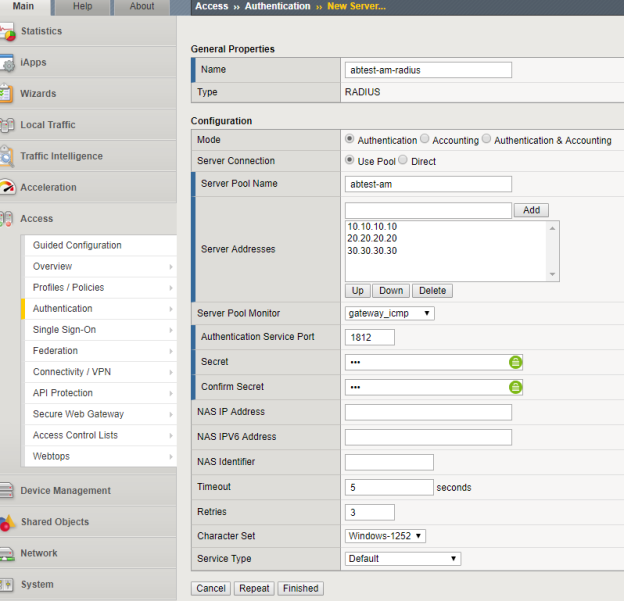Click the Wizards icon in sidebar
The height and width of the screenshot is (601, 624).
pos(7,94)
